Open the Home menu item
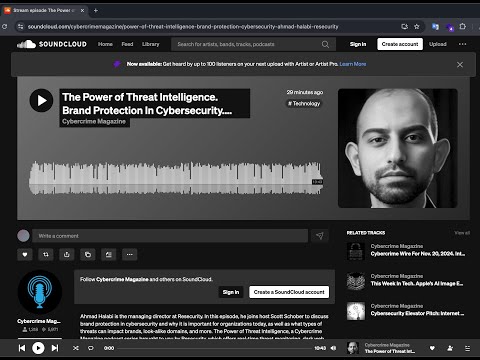This screenshot has width=480, height=360. (105, 44)
